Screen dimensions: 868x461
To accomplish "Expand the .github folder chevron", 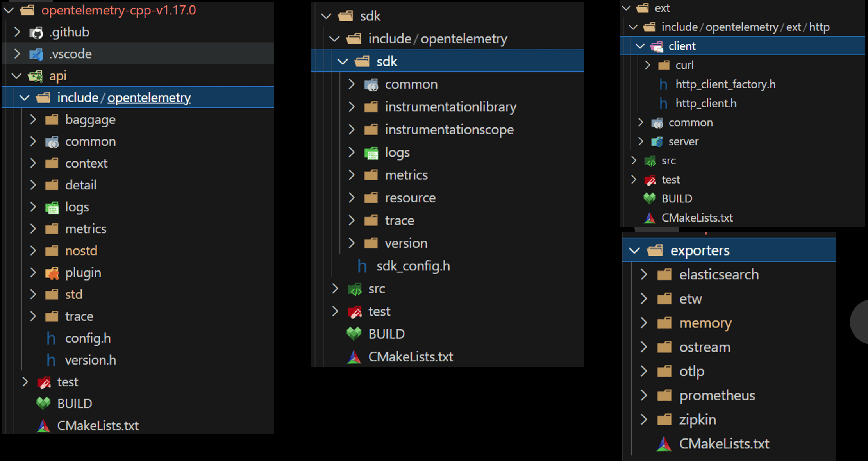I will point(17,32).
